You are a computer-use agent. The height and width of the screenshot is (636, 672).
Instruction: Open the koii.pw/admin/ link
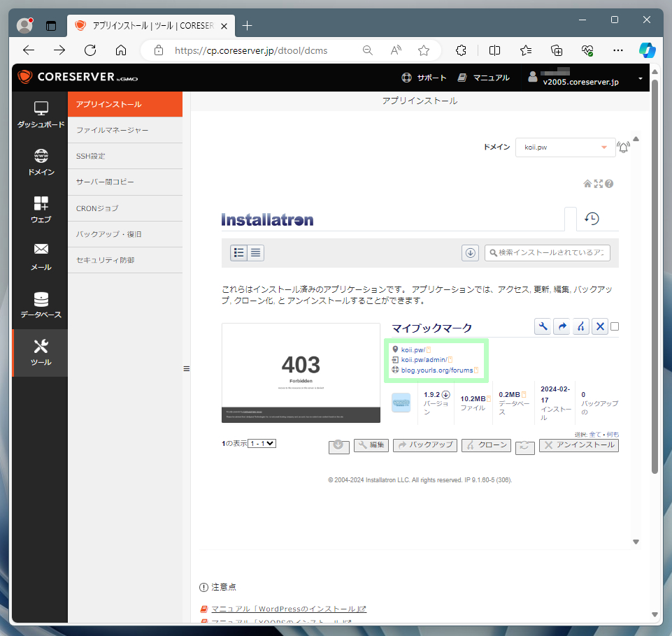[x=424, y=360]
